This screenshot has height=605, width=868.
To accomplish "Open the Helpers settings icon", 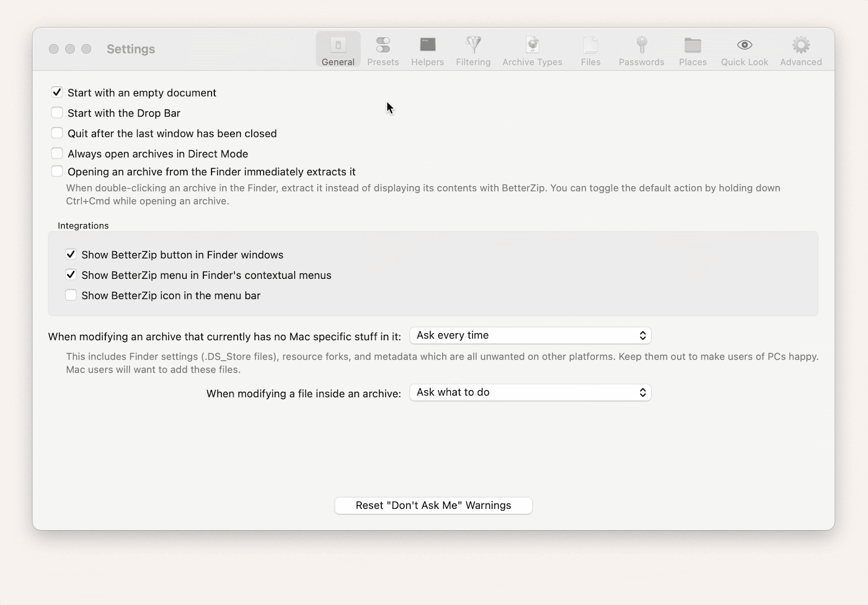I will tap(427, 49).
